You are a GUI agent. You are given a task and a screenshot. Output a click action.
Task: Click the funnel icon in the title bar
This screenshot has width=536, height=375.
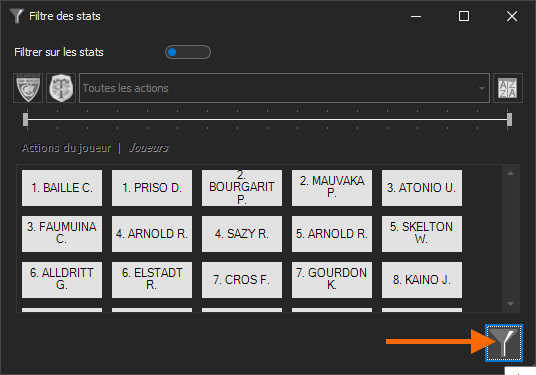tap(16, 16)
